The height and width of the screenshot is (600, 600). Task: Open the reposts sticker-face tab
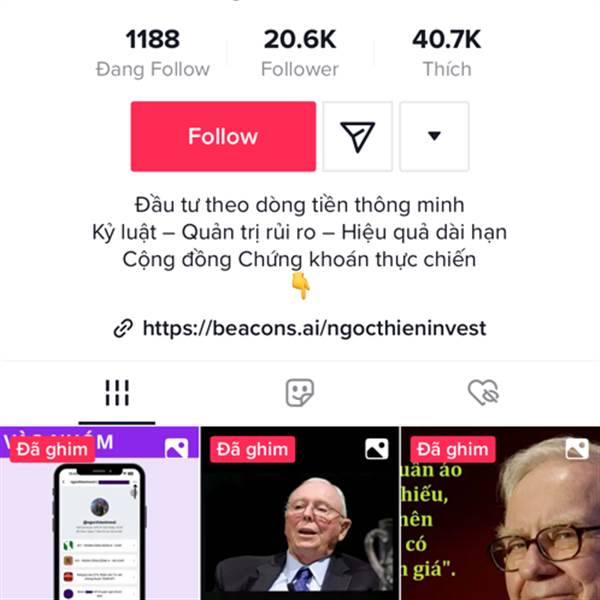click(300, 393)
